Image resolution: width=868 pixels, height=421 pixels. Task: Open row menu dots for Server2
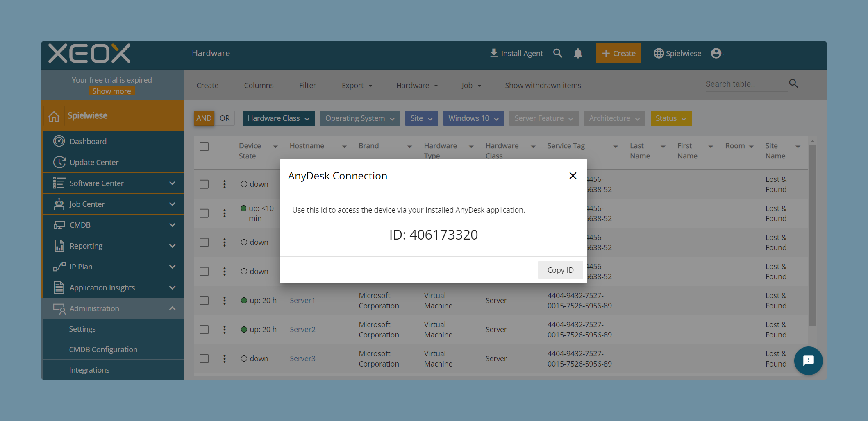click(224, 330)
